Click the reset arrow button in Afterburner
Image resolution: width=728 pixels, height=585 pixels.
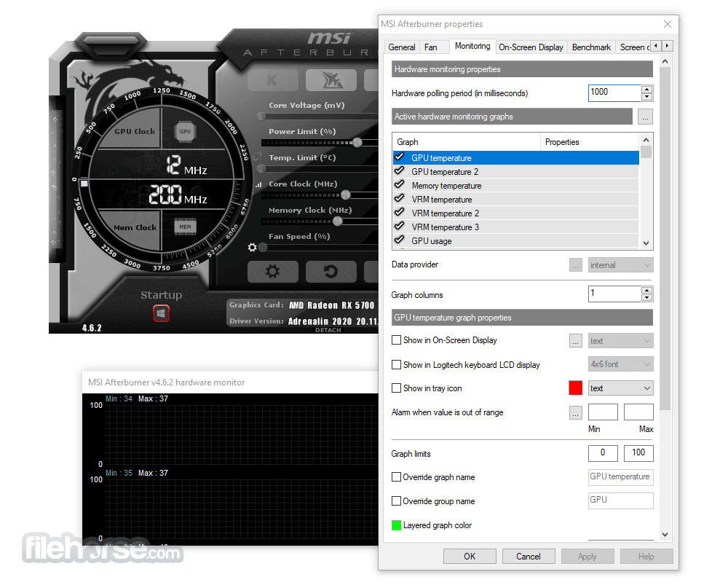tap(331, 271)
